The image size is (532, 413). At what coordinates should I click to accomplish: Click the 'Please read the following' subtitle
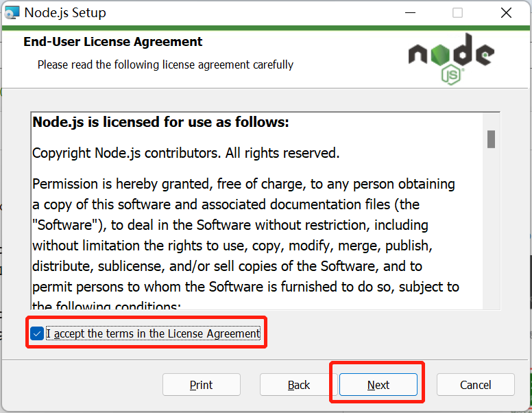pyautogui.click(x=165, y=64)
